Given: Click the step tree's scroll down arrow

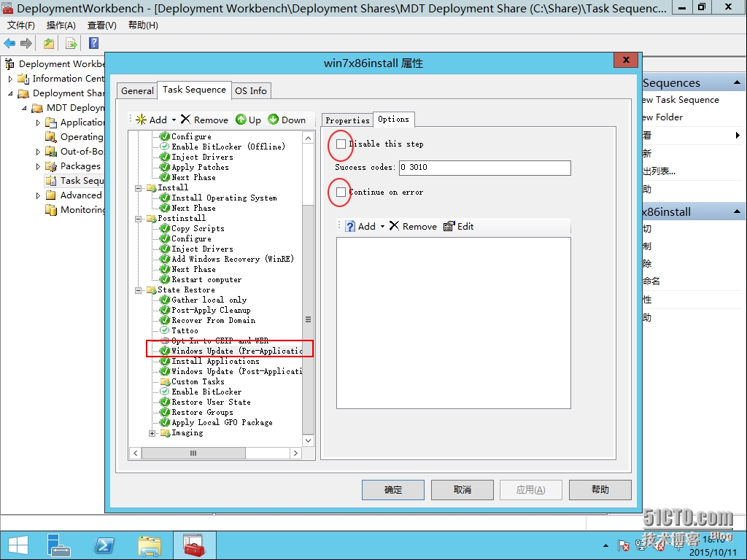Looking at the screenshot, I should coord(309,441).
